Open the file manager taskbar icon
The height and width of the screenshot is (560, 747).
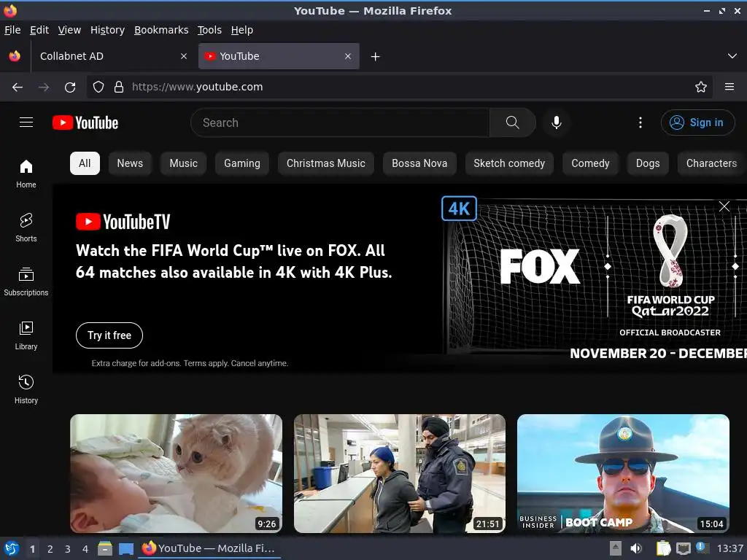[105, 548]
